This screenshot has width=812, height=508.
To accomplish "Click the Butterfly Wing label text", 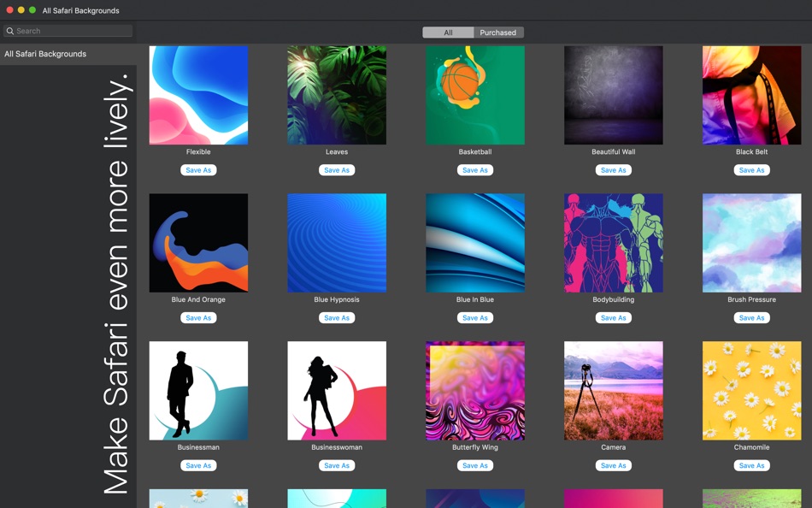I will coord(475,447).
